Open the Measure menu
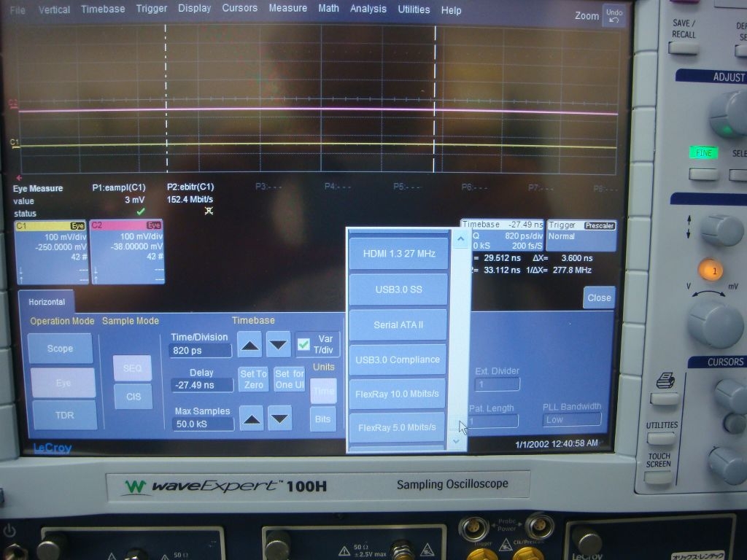This screenshot has height=560, width=747. pyautogui.click(x=287, y=9)
